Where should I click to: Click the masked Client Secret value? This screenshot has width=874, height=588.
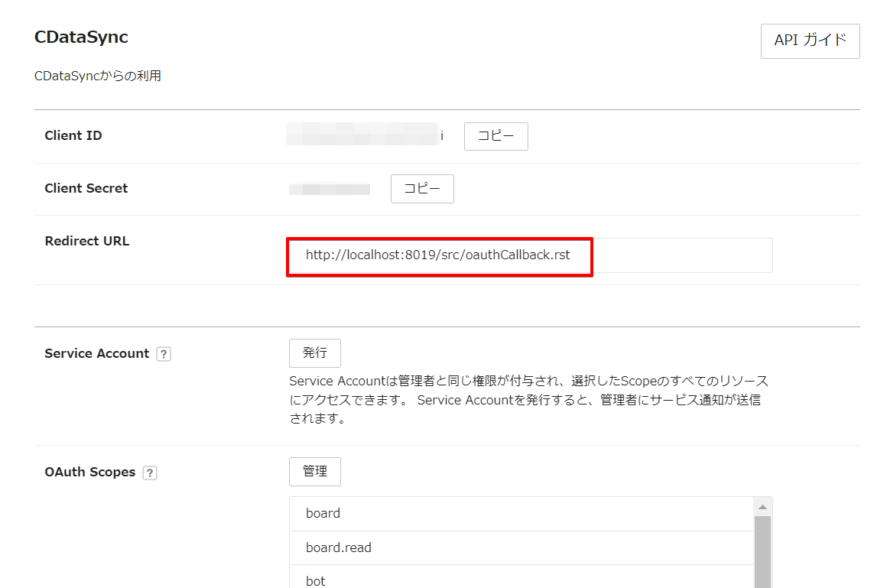click(x=330, y=190)
